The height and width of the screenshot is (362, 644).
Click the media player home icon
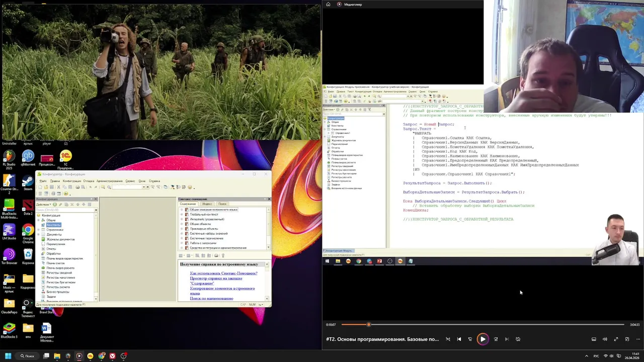[x=328, y=4]
